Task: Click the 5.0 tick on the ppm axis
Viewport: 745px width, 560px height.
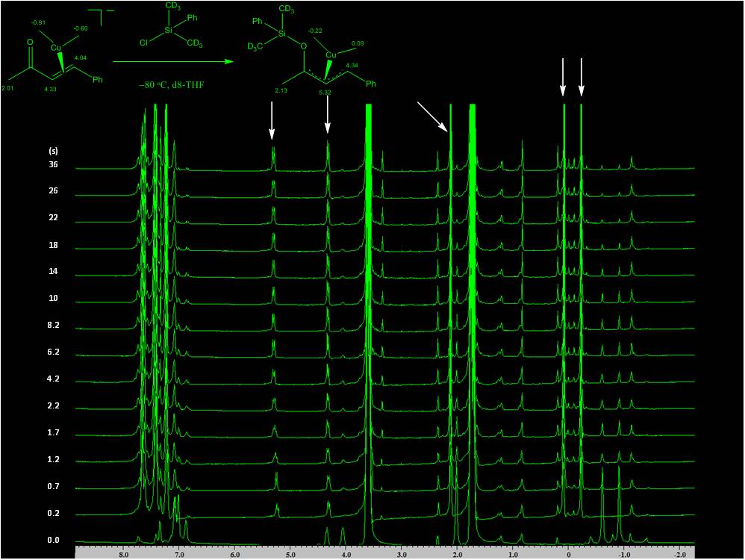Action: click(x=290, y=555)
